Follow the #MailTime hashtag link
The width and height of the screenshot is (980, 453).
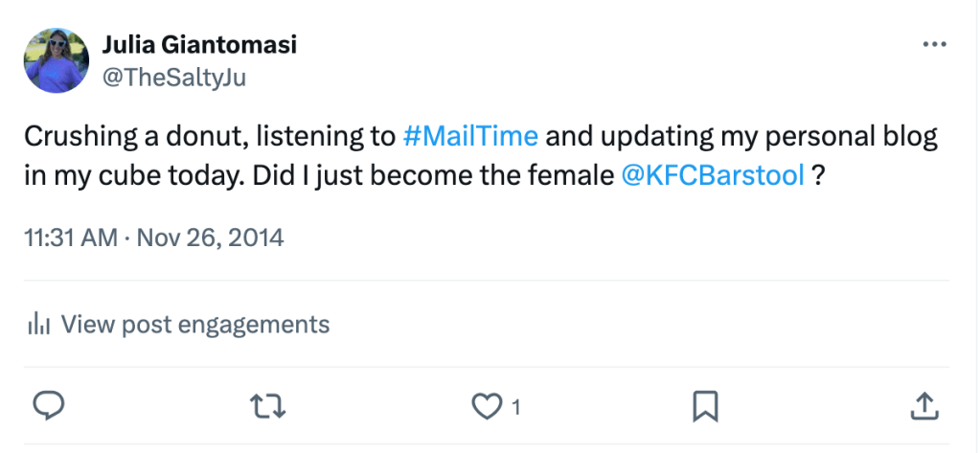470,136
